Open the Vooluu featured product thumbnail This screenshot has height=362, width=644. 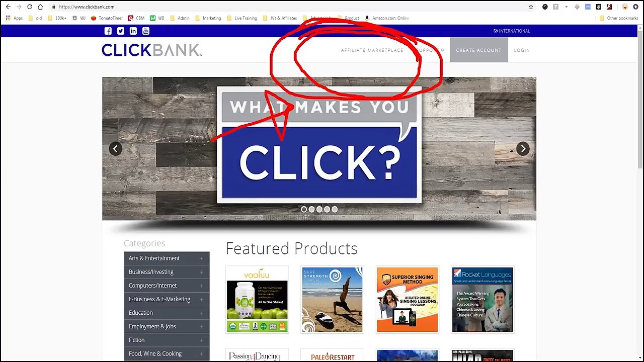257,300
